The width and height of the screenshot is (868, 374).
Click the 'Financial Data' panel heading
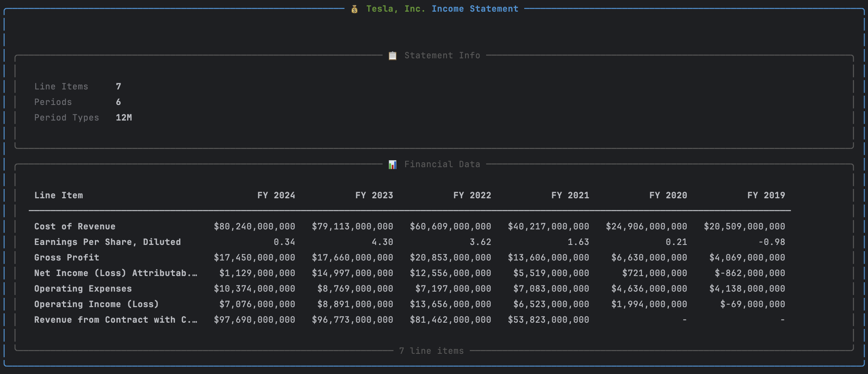point(442,164)
